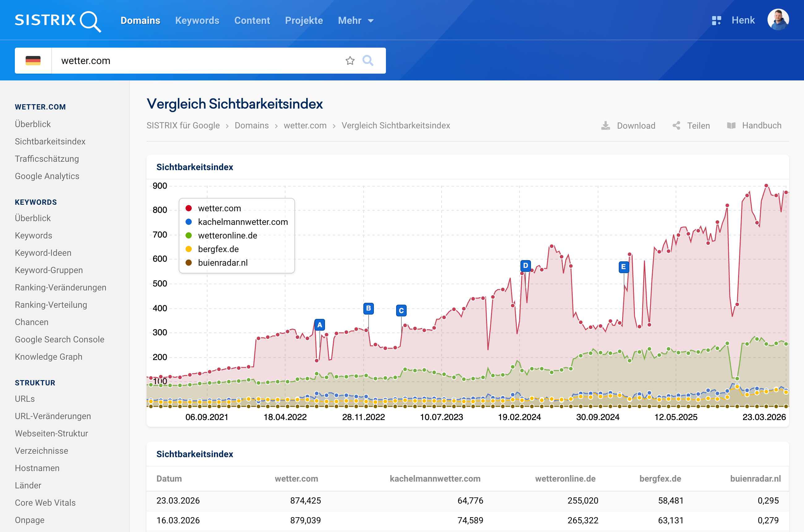
Task: Click the search magnifier icon
Action: click(368, 60)
